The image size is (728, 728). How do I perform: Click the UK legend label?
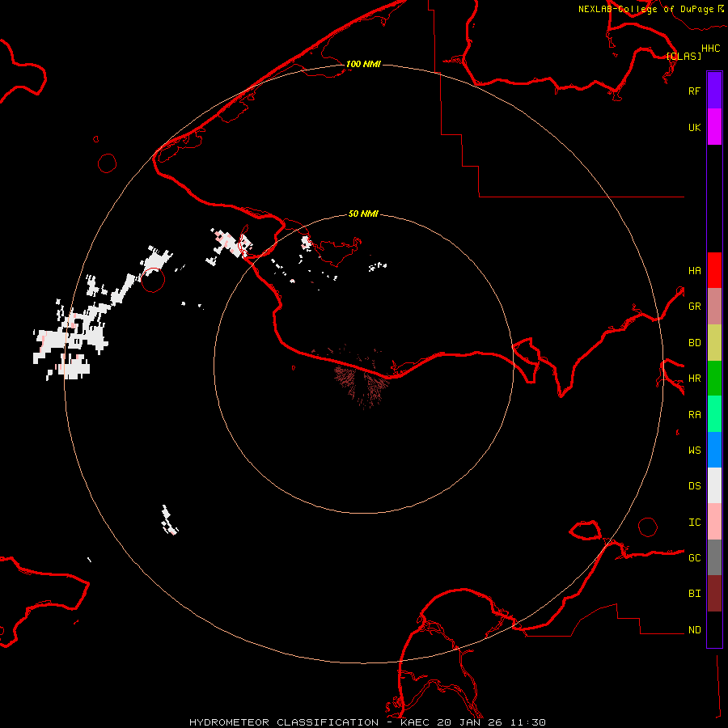click(x=694, y=127)
